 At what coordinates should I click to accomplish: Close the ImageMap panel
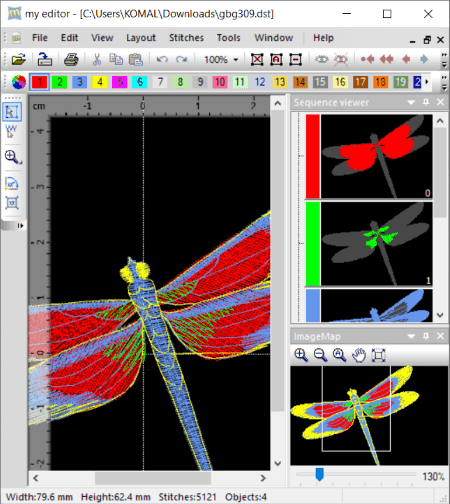[440, 336]
